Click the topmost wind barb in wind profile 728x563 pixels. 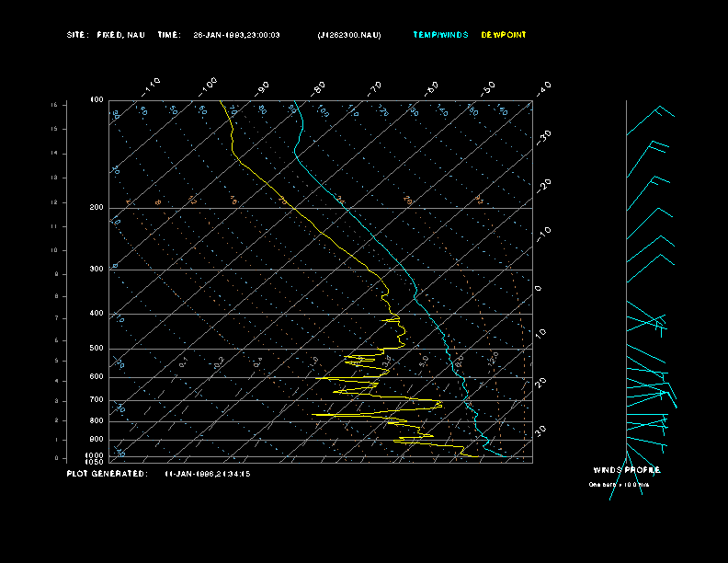click(651, 121)
